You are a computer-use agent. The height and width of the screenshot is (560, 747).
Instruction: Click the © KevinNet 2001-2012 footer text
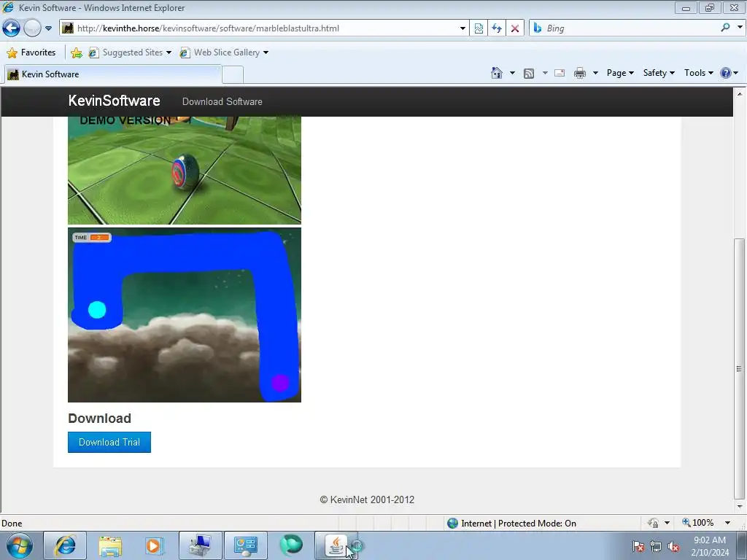tap(367, 499)
